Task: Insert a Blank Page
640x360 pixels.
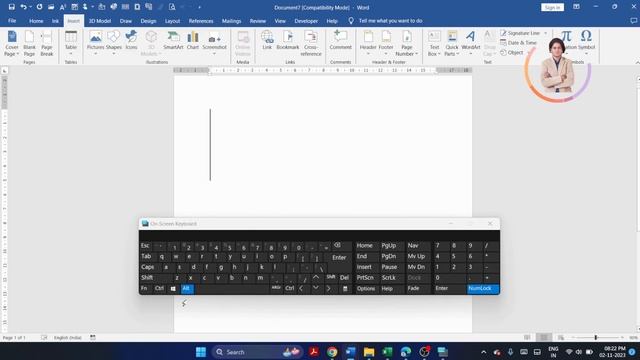Action: coord(29,43)
